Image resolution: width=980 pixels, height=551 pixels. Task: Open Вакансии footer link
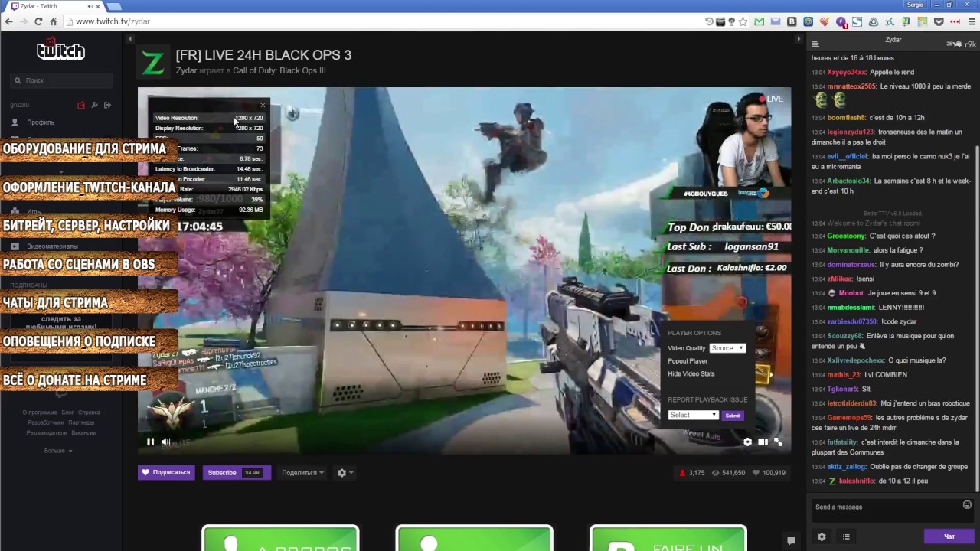pos(83,433)
